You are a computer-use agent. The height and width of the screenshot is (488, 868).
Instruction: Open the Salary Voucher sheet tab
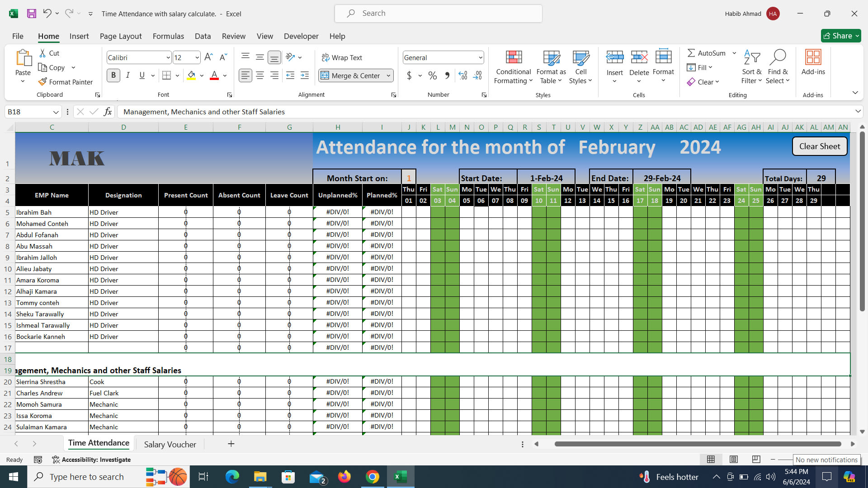click(x=170, y=444)
